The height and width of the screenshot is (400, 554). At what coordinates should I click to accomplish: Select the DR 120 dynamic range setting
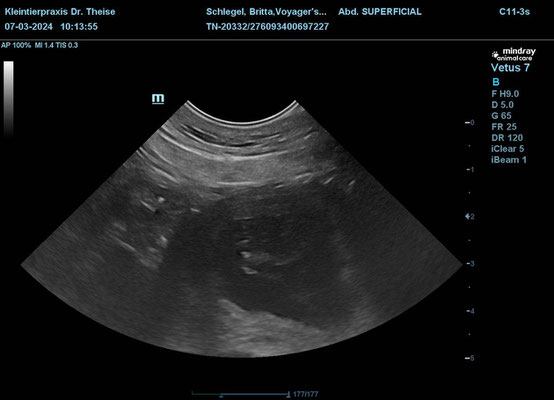pos(507,138)
